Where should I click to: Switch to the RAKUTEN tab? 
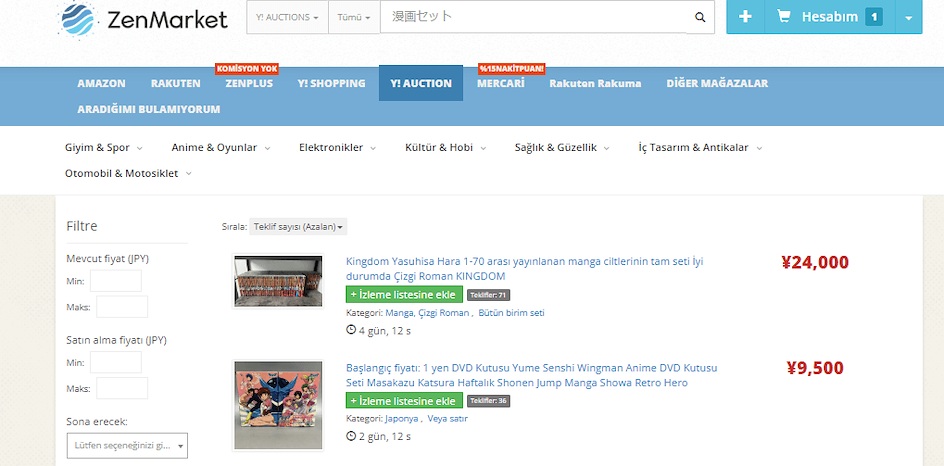coord(176,84)
